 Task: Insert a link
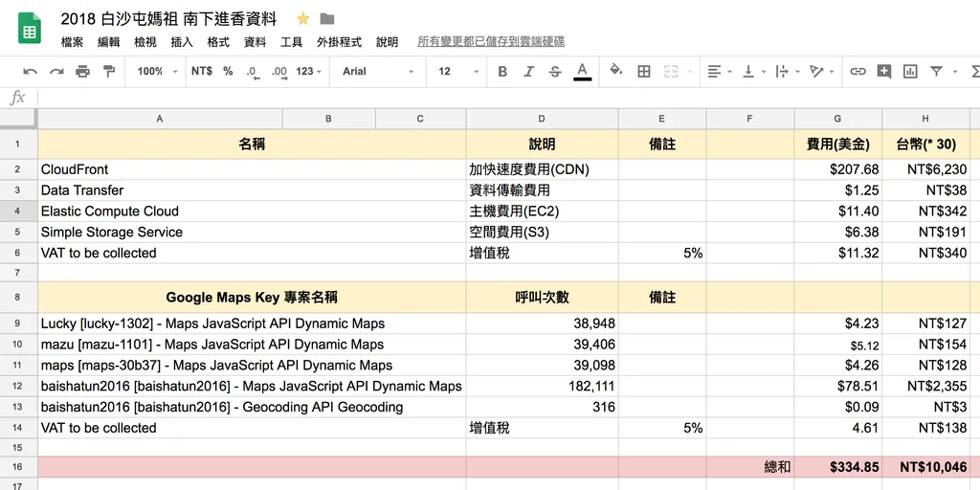click(x=857, y=71)
